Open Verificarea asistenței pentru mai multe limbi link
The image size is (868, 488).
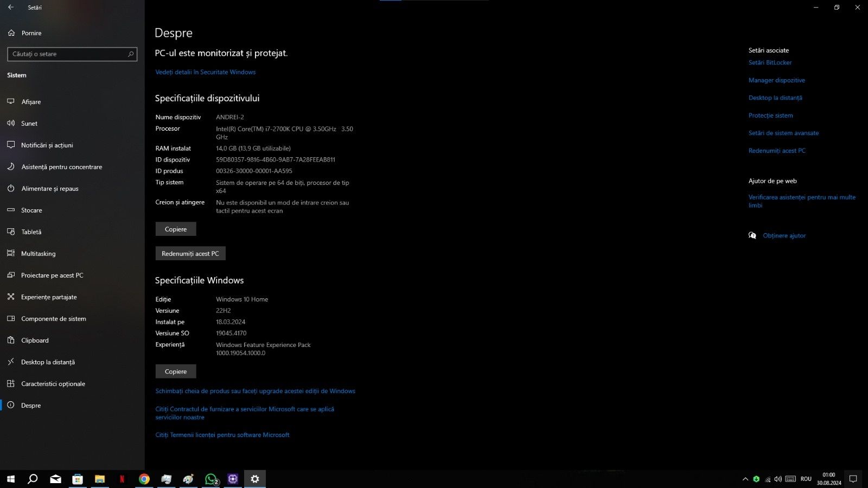(x=802, y=201)
